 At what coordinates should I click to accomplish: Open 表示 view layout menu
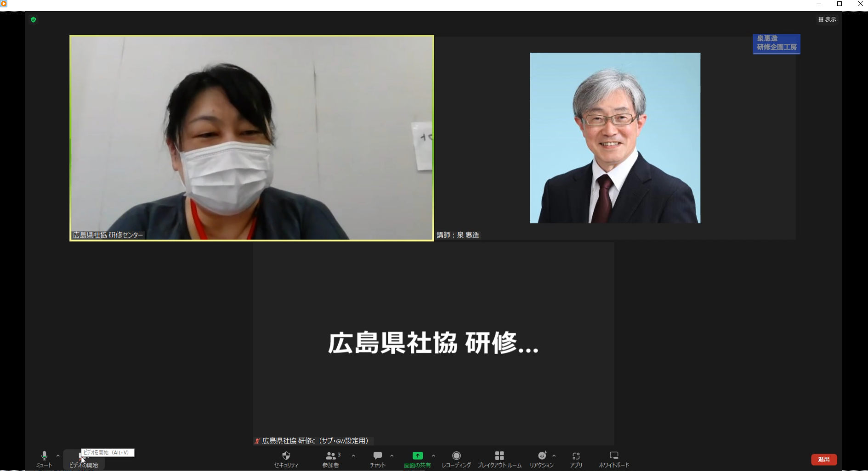[827, 19]
